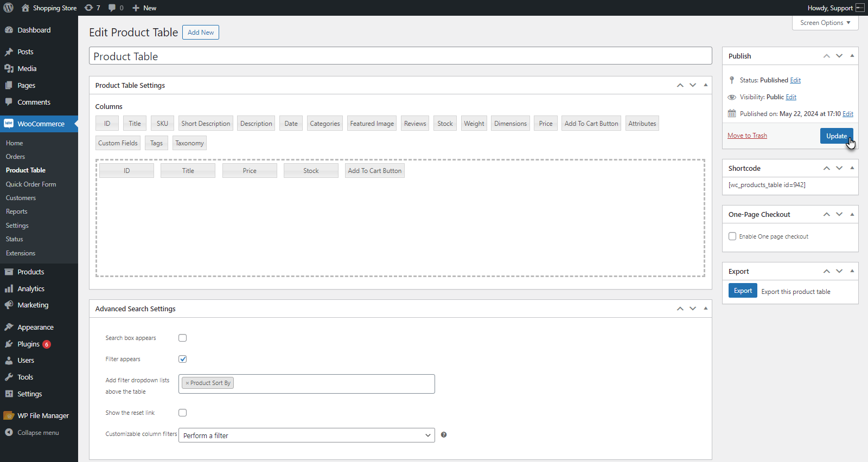Open WooCommerce Reports submenu item
868x462 pixels.
(16, 211)
